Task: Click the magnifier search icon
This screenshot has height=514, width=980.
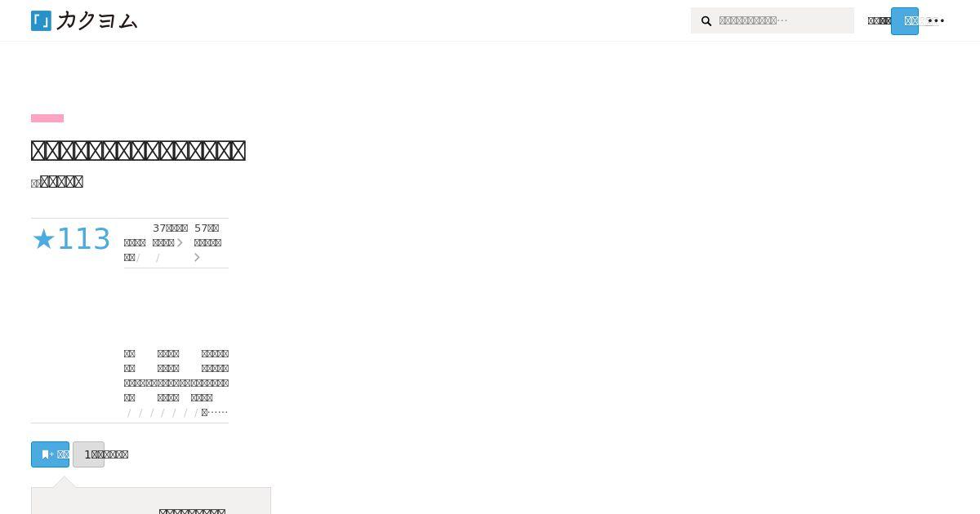Action: click(706, 21)
